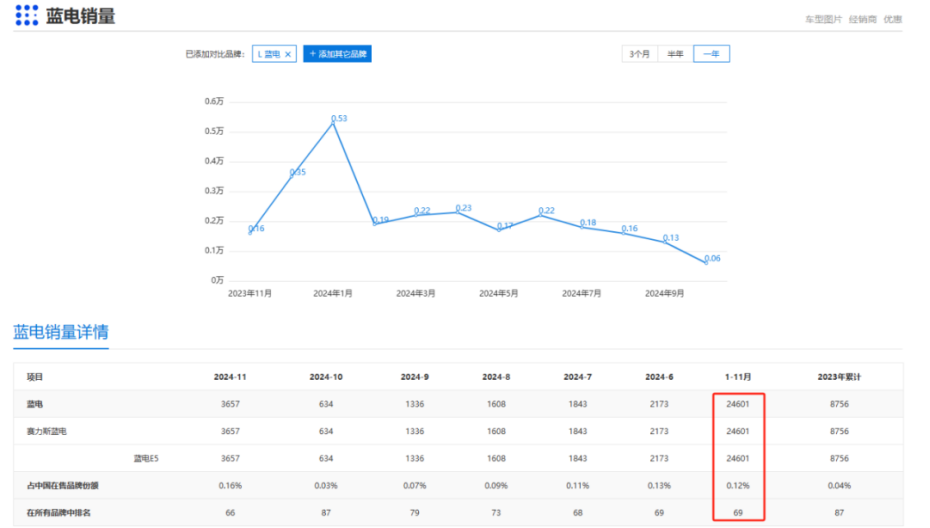Open the 优惠 link

(893, 20)
